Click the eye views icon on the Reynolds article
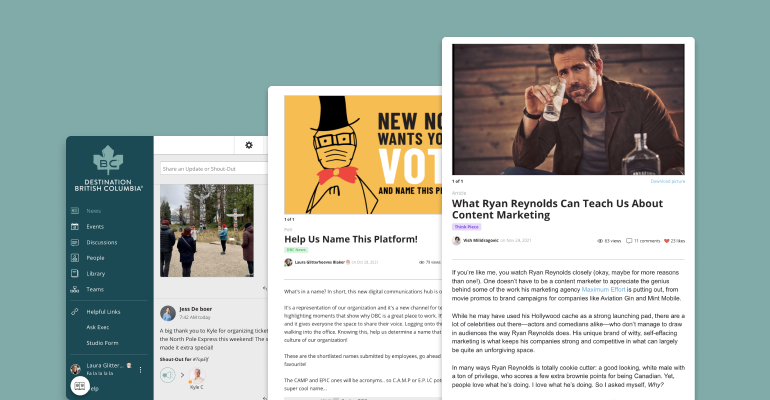 600,241
